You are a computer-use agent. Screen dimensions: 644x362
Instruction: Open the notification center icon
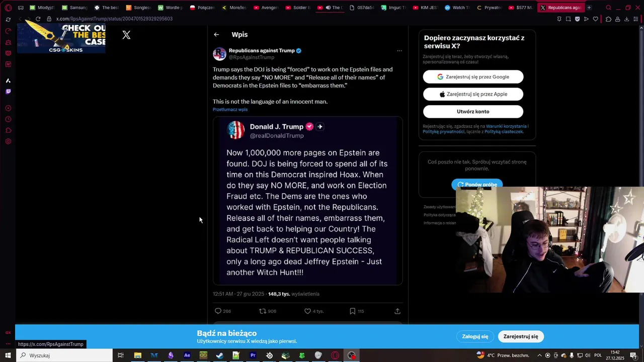coord(633,355)
